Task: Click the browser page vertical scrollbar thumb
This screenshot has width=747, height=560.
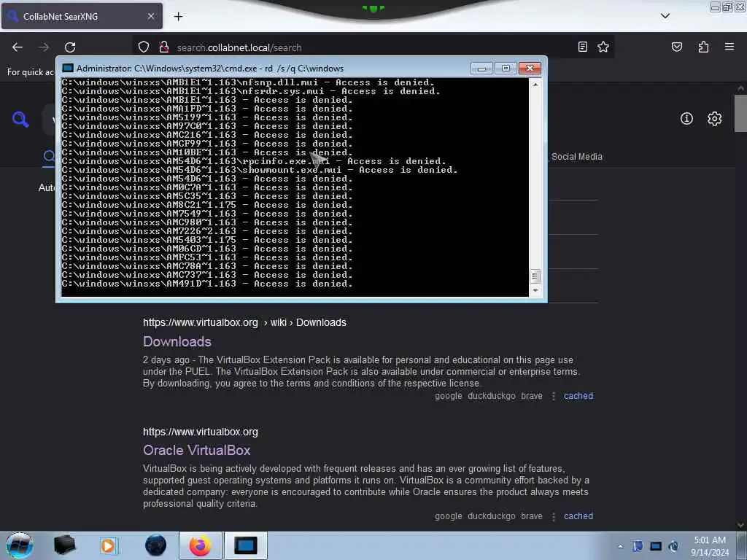Action: [740, 113]
